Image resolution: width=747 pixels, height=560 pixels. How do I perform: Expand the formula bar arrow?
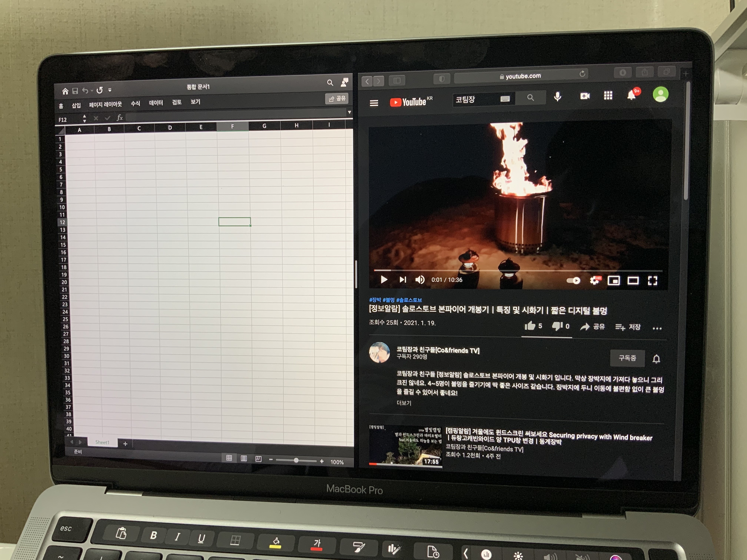click(x=349, y=112)
